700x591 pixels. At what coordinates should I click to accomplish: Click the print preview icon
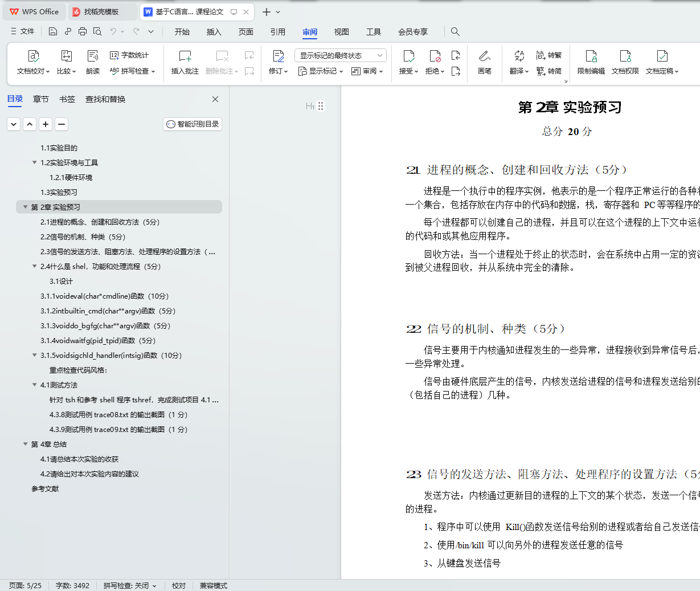point(97,31)
